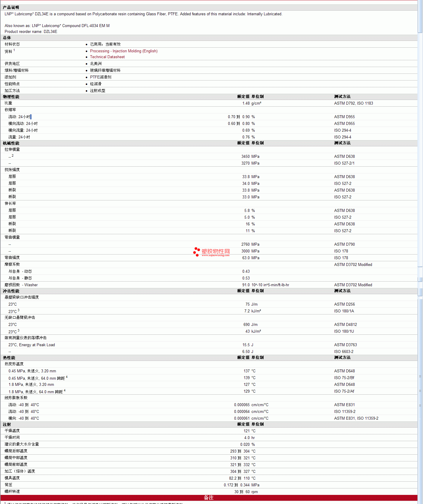Screen dimensions: 423x504
Task: Click the 机械性能 section header
Action: pos(11,143)
